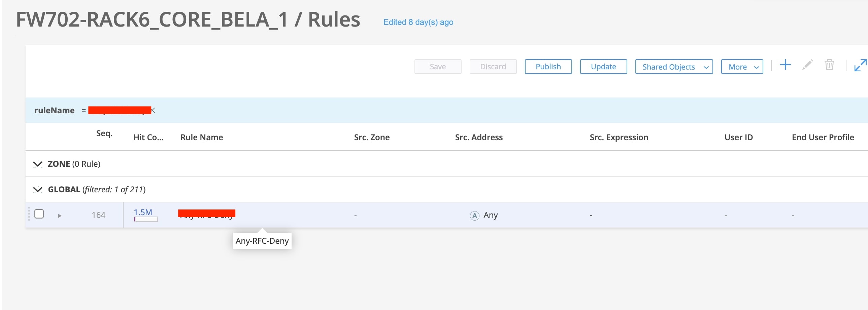Click the Any address object icon
The width and height of the screenshot is (868, 310).
(474, 216)
